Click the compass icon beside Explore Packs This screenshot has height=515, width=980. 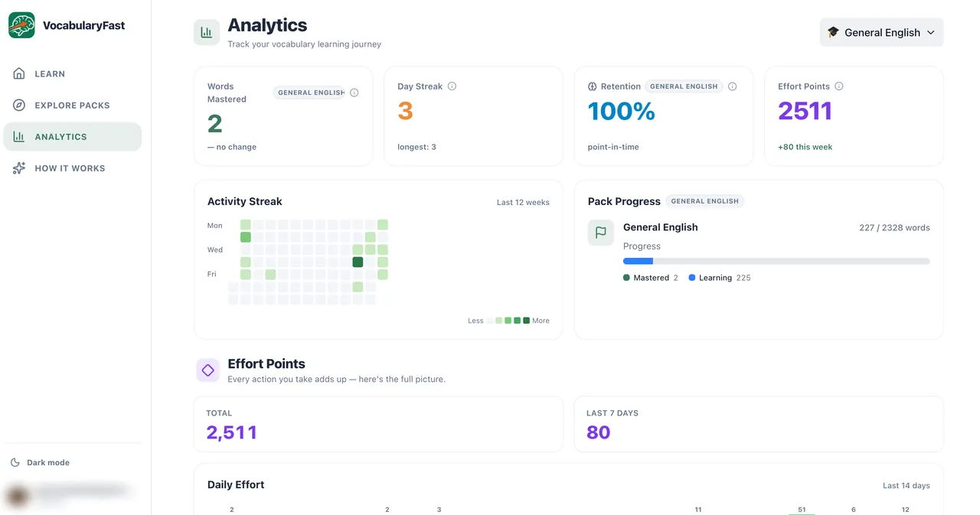tap(19, 106)
